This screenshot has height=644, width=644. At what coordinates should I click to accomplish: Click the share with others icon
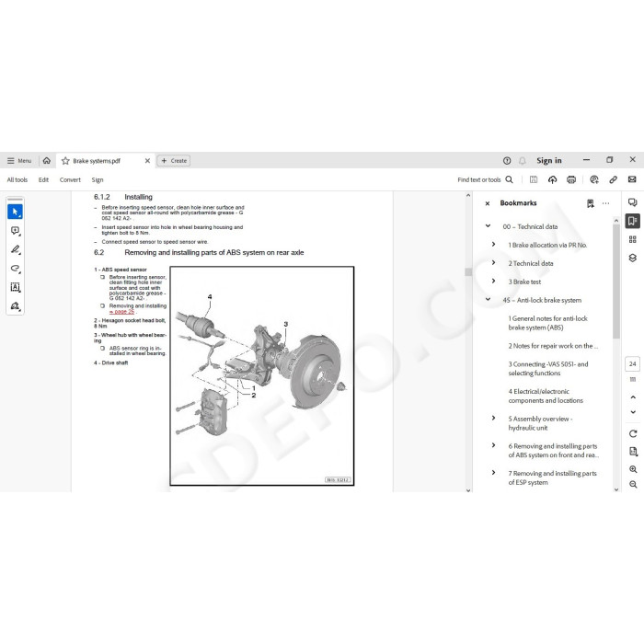coord(594,179)
